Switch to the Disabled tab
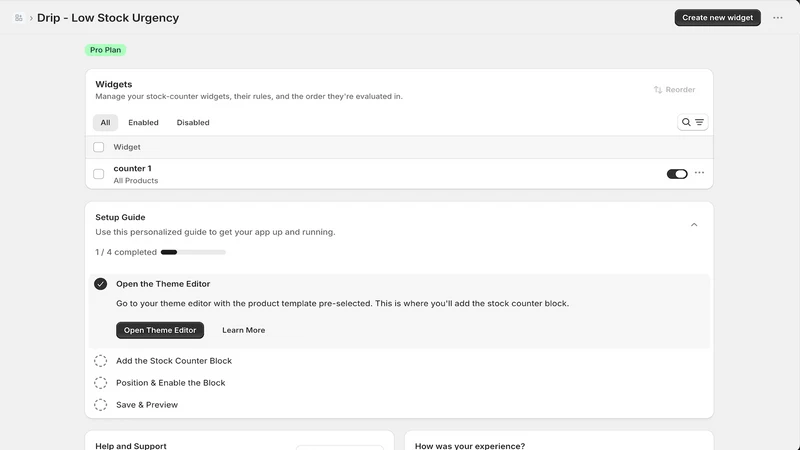Image resolution: width=800 pixels, height=450 pixels. tap(193, 122)
